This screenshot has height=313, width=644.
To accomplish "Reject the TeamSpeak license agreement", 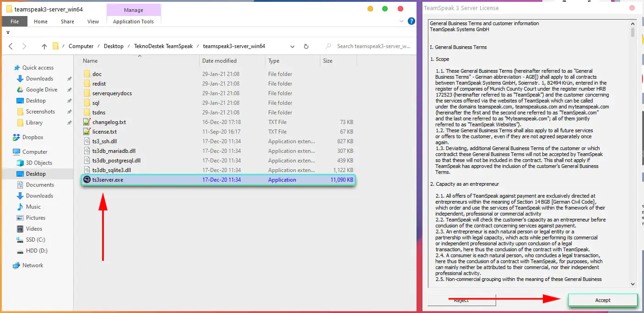I will [x=461, y=300].
